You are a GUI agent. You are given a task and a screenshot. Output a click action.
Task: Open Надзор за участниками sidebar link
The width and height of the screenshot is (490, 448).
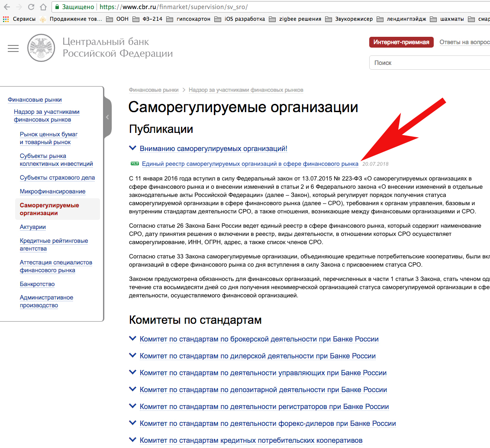(47, 116)
